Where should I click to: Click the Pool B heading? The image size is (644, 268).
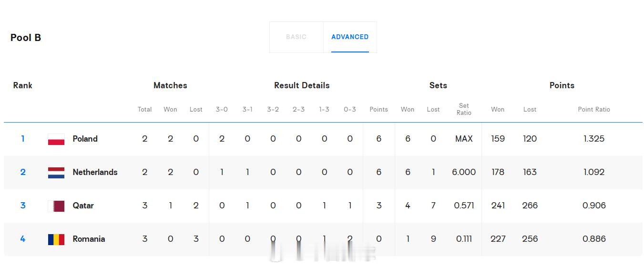coord(26,38)
